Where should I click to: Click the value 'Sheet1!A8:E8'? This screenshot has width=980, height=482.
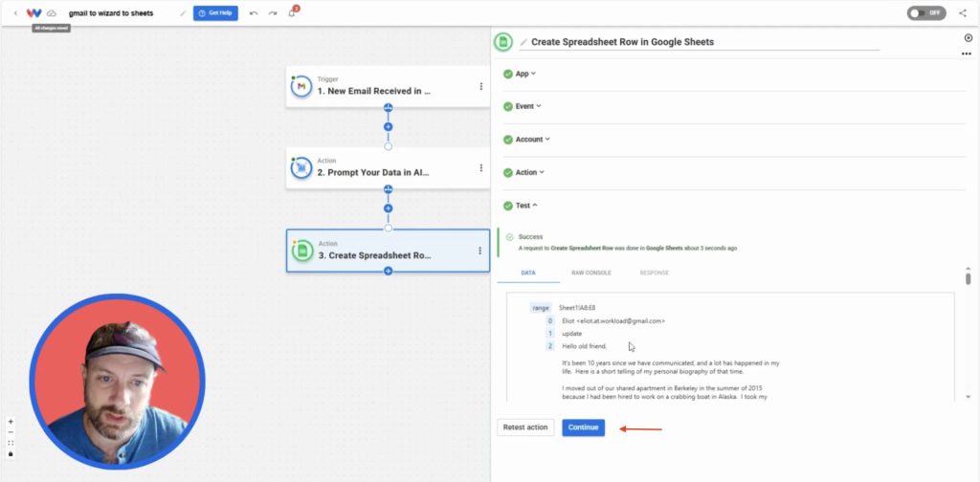pos(577,308)
